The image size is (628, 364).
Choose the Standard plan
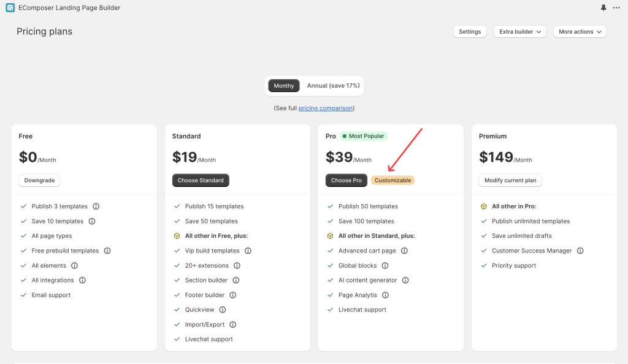coord(201,180)
